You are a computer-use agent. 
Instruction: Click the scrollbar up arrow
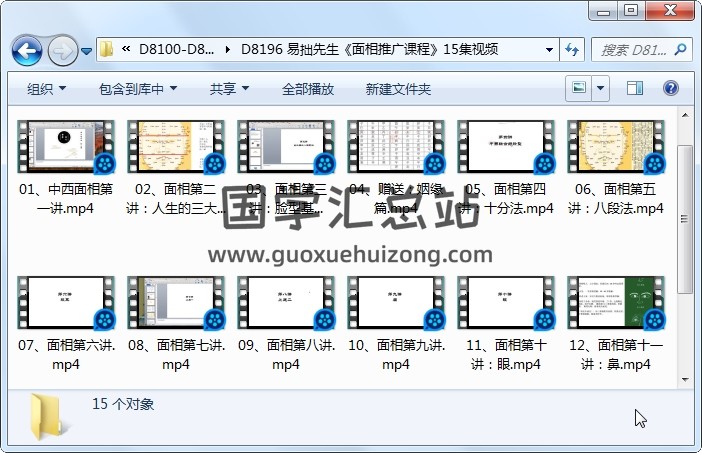click(685, 115)
